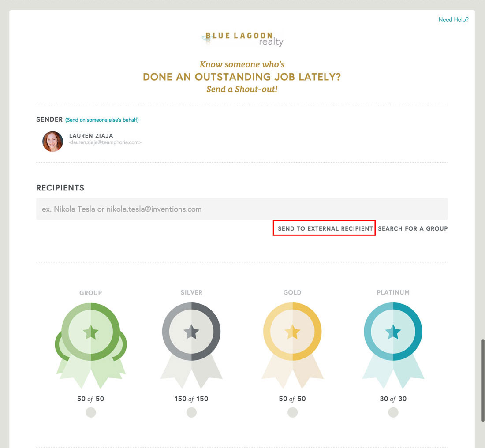Viewport: 485px width, 448px height.
Task: Choose the radio button under Gold badge
Action: click(292, 412)
